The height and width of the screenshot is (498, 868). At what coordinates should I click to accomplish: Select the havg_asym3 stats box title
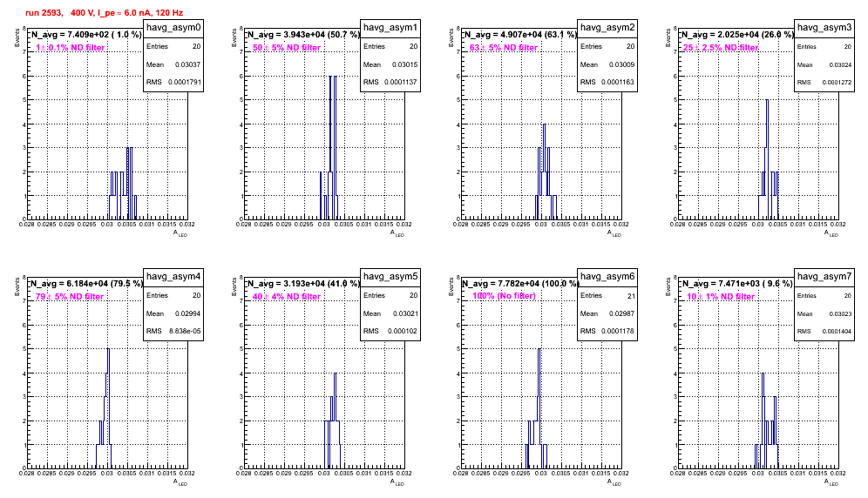click(824, 28)
